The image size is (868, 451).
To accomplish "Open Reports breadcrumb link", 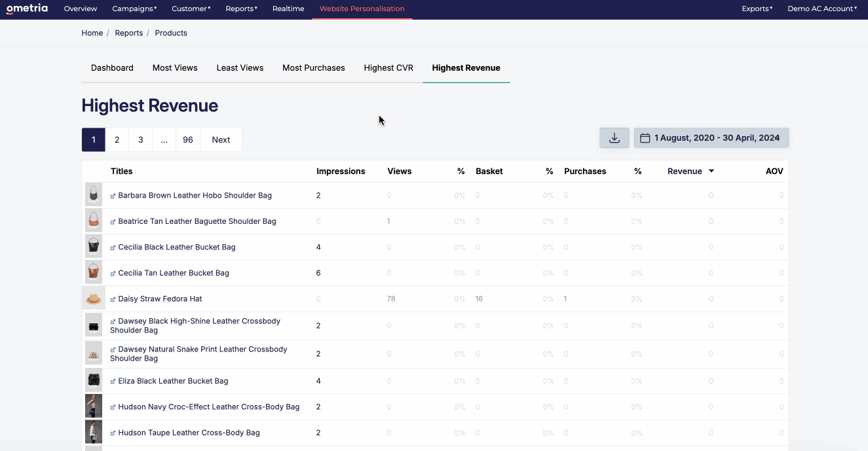I will click(128, 33).
